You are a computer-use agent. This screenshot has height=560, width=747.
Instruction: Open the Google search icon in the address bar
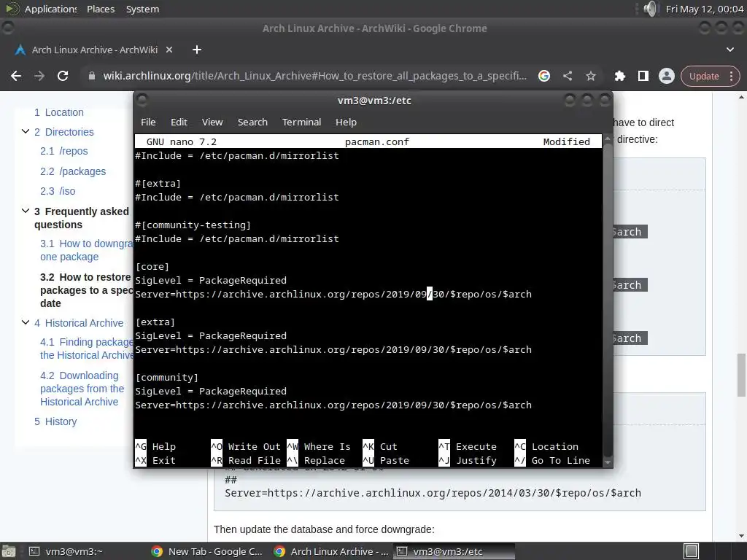pyautogui.click(x=544, y=76)
